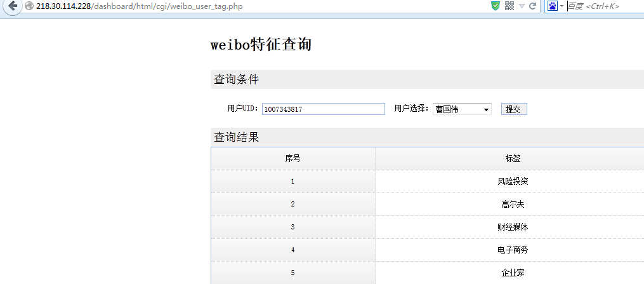
Task: Click the 查询条件 section header
Action: pos(427,79)
